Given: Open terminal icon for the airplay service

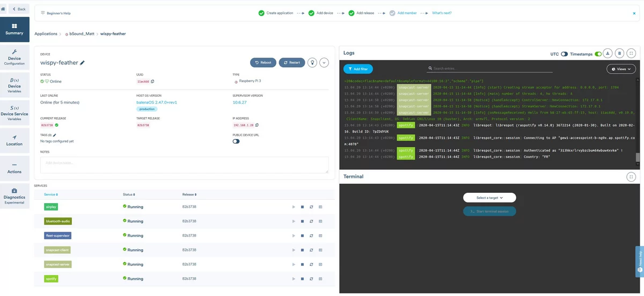Looking at the screenshot, I should coord(320,207).
